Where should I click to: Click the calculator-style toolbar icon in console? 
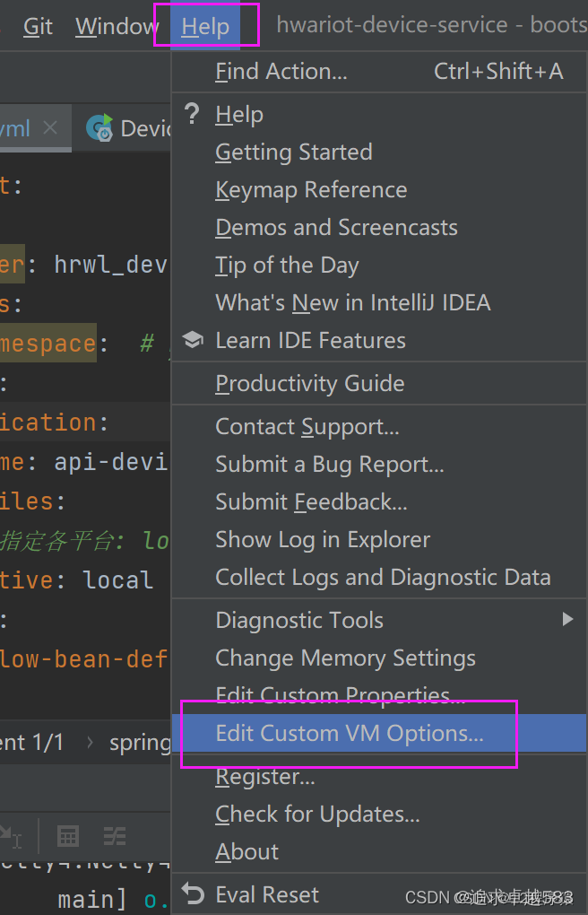[67, 837]
